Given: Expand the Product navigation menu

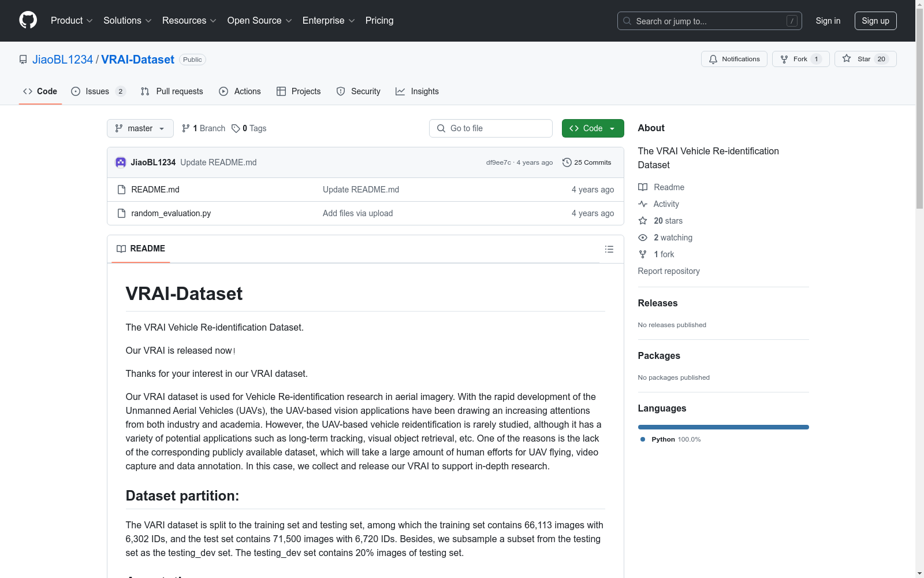Looking at the screenshot, I should point(72,21).
